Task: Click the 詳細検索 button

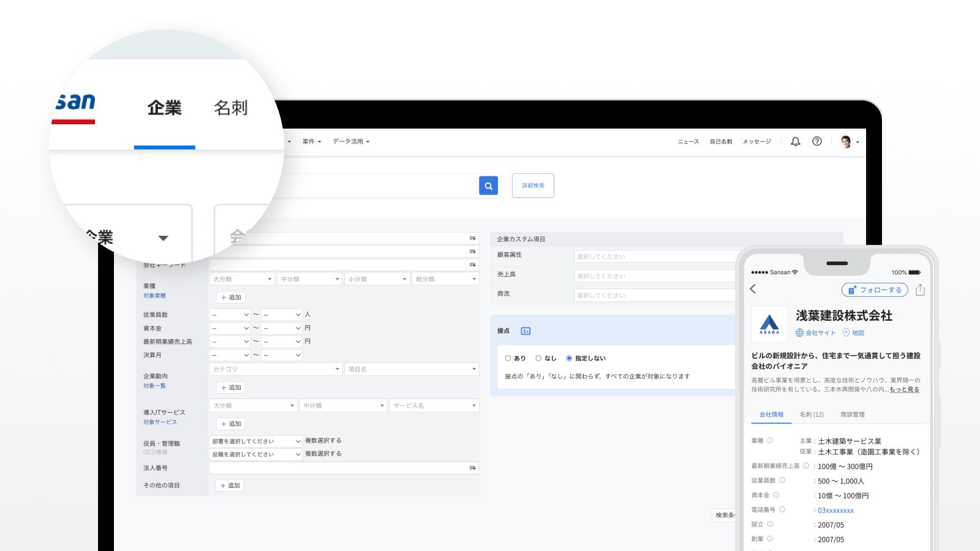Action: click(533, 186)
